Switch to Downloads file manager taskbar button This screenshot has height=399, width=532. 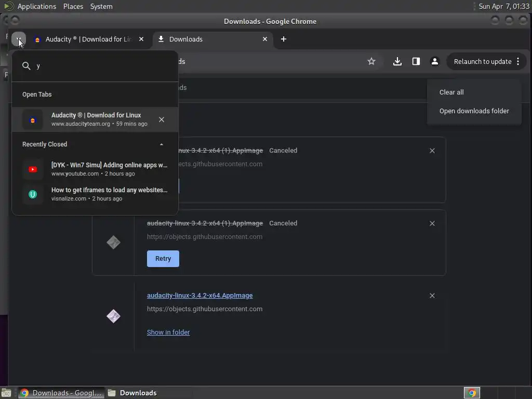[132, 393]
